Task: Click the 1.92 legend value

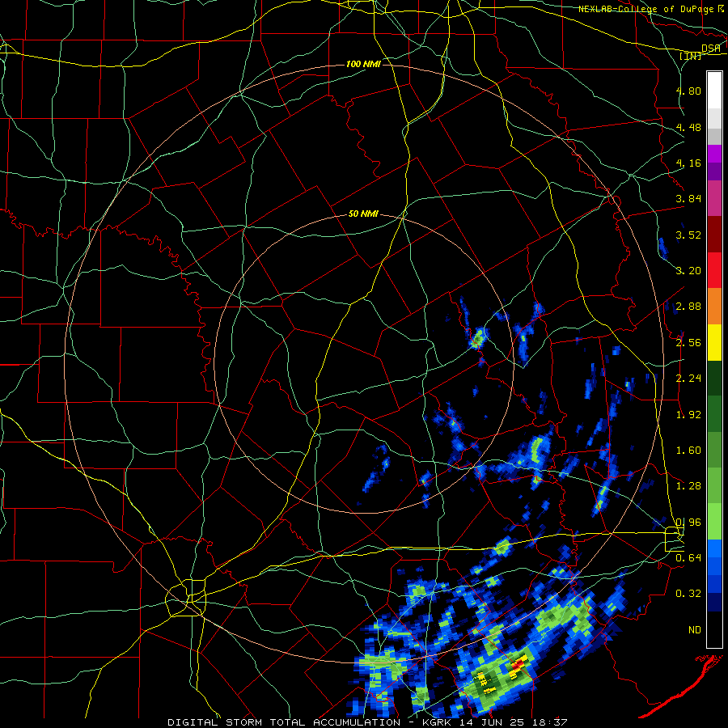Action: point(688,415)
